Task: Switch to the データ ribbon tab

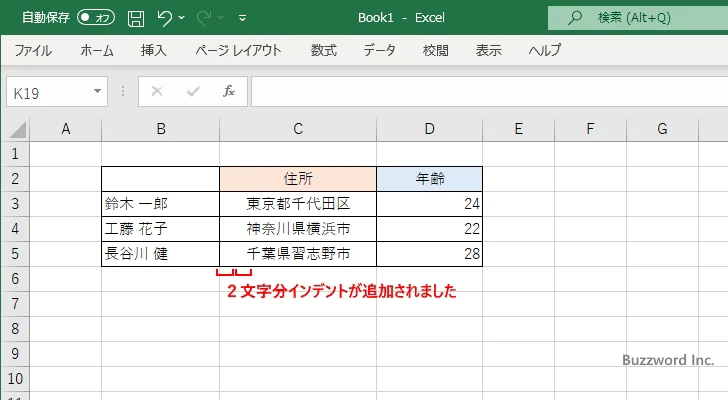Action: point(379,50)
